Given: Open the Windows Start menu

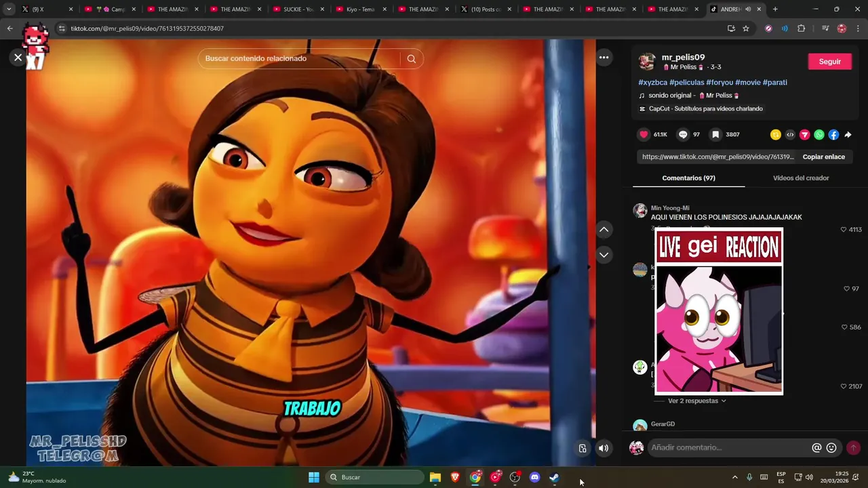Looking at the screenshot, I should pyautogui.click(x=314, y=477).
